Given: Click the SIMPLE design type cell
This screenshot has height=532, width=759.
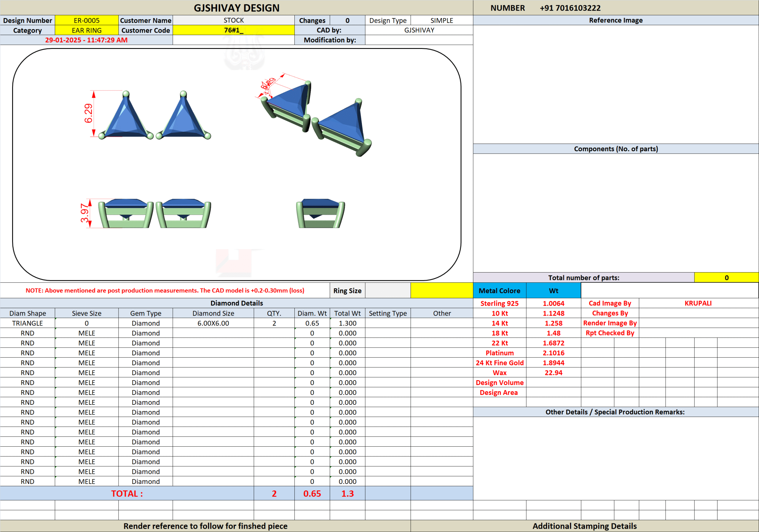Looking at the screenshot, I should tap(441, 20).
